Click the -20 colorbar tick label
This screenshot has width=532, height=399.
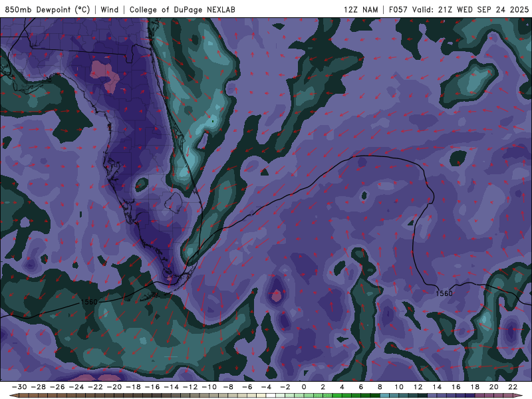tap(114, 387)
